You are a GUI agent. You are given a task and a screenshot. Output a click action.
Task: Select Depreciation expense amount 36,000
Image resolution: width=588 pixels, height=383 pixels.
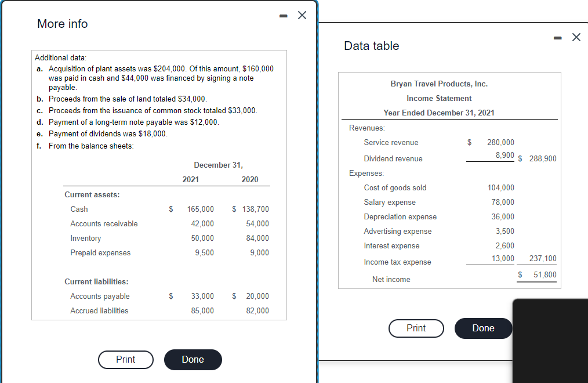click(503, 217)
